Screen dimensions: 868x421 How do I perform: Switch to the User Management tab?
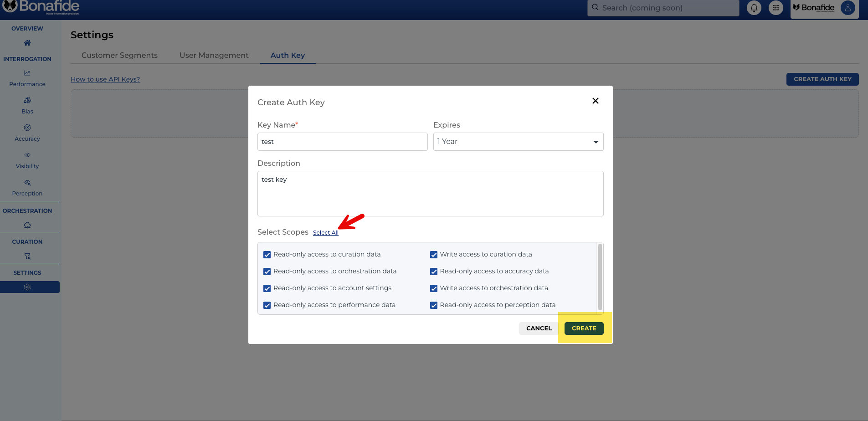pyautogui.click(x=214, y=55)
